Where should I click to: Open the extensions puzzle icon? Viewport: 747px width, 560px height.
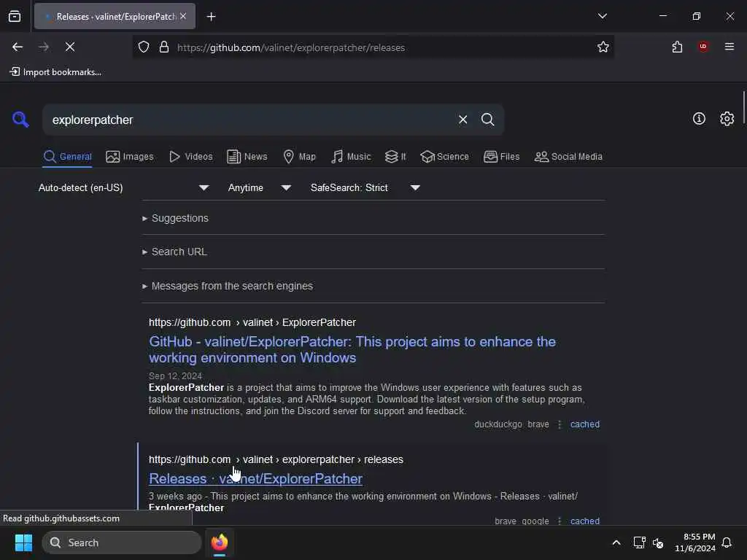point(678,47)
